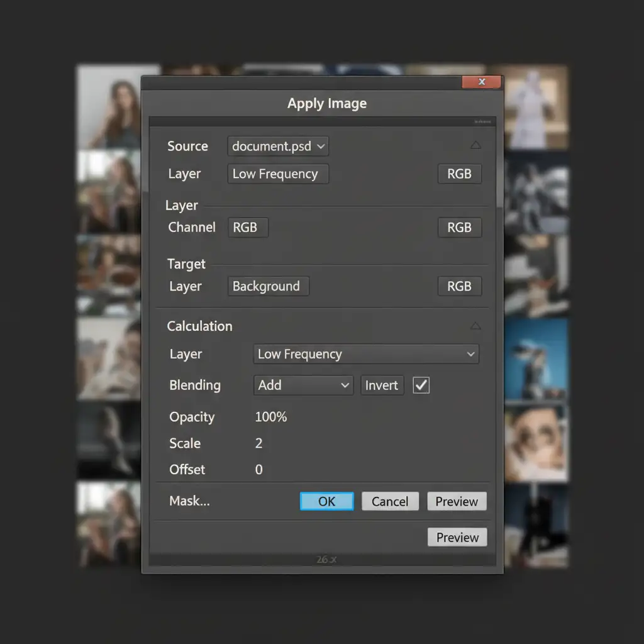644x644 pixels.
Task: Click the Preview button beside Cancel
Action: coord(457,501)
